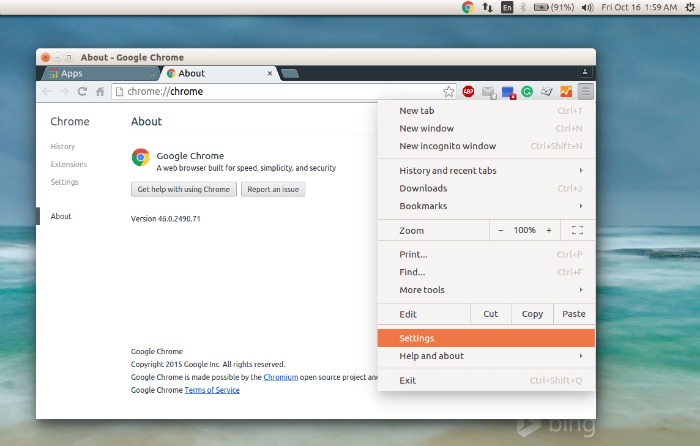Open the En keyboard layout indicator

507,7
